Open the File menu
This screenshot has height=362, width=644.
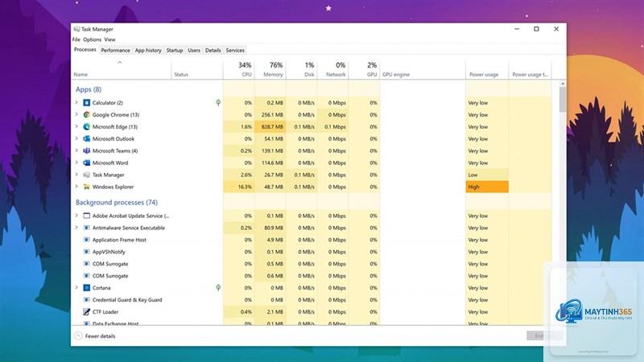tap(76, 39)
